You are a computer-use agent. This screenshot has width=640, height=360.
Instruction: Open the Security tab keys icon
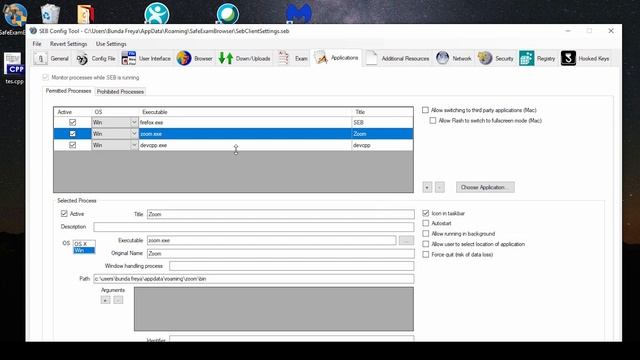(x=485, y=58)
